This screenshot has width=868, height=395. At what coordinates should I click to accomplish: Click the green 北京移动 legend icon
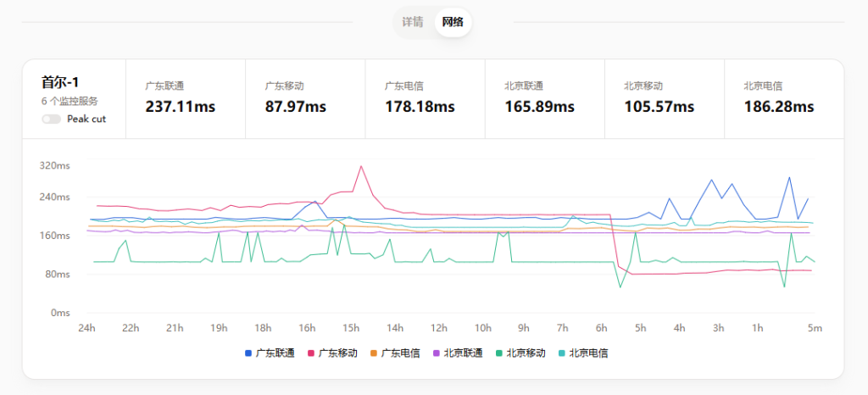(499, 353)
